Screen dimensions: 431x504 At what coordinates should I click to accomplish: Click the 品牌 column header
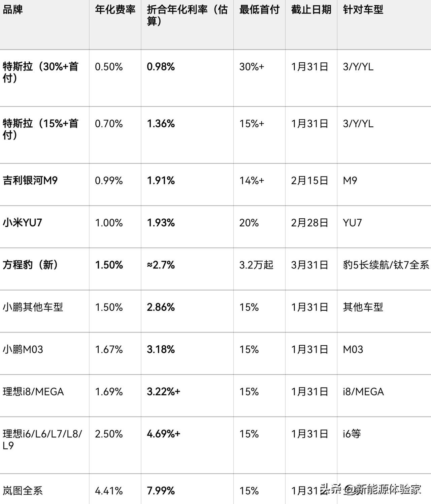pos(13,10)
